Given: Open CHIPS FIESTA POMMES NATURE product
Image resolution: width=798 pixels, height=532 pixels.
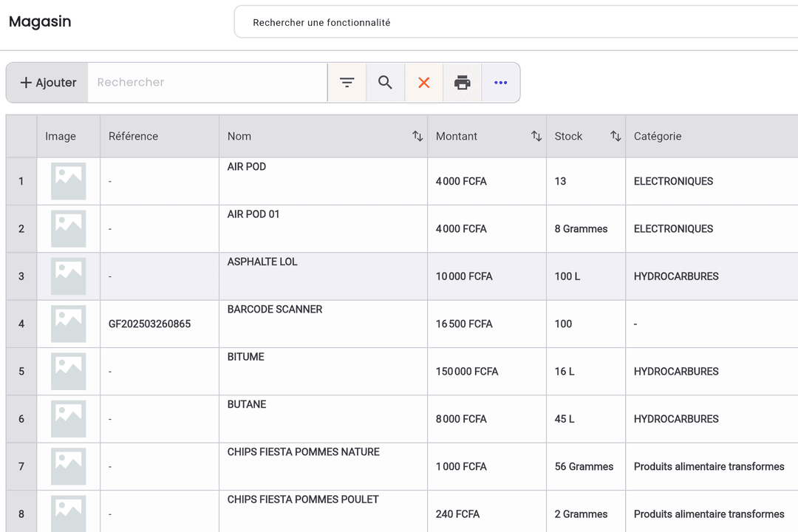Looking at the screenshot, I should coord(303,452).
